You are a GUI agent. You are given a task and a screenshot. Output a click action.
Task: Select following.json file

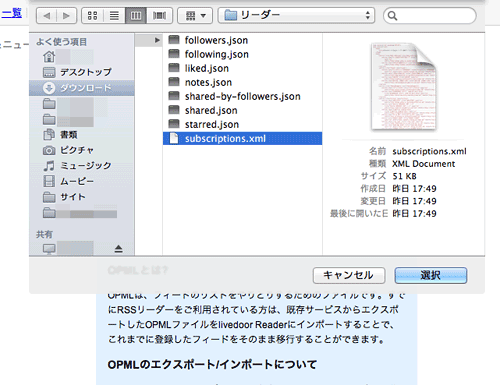[x=242, y=54]
